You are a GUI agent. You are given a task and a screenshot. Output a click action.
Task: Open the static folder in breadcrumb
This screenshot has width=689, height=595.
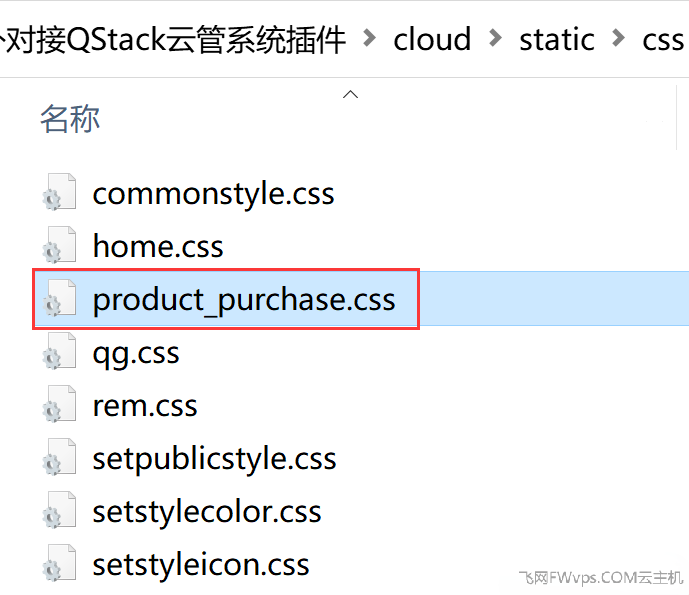pos(557,39)
